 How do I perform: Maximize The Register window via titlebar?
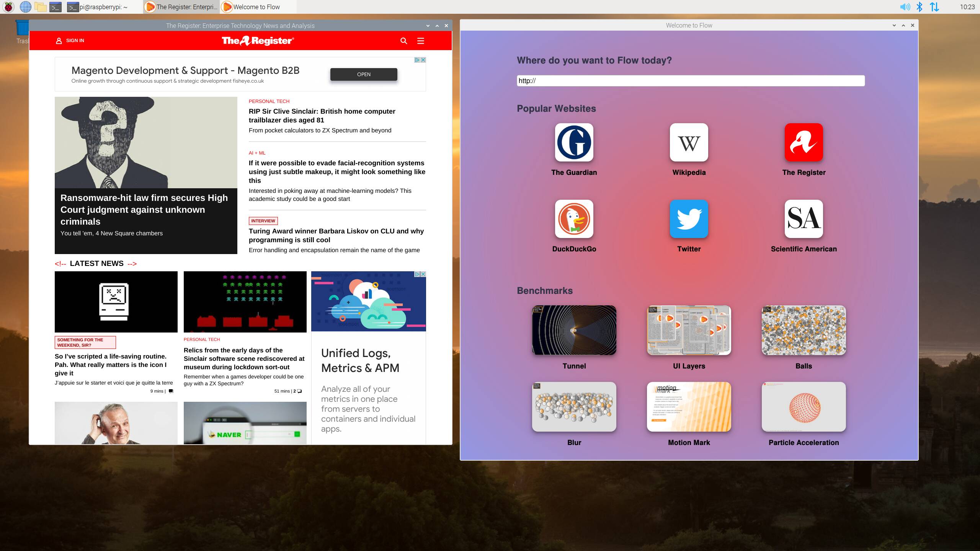click(x=437, y=26)
